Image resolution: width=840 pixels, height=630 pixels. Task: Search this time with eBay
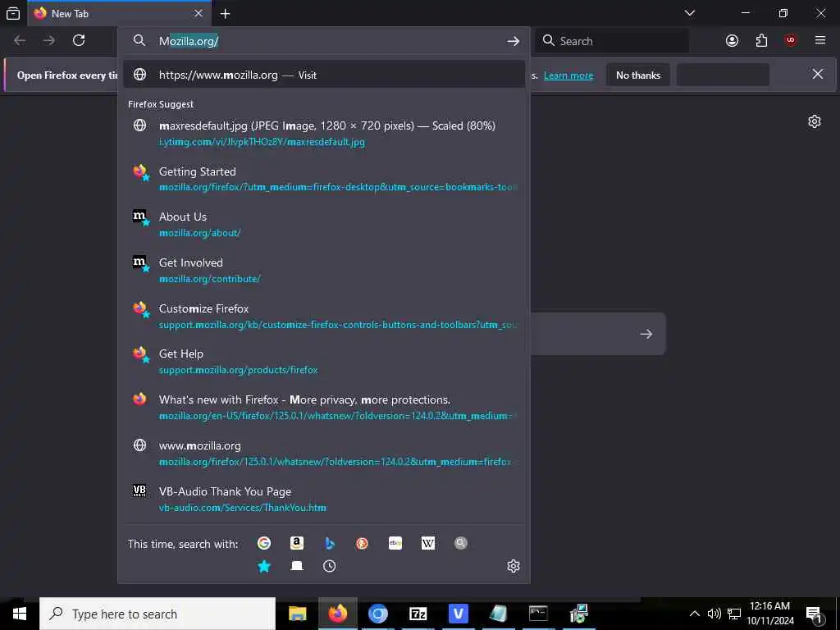tap(395, 543)
